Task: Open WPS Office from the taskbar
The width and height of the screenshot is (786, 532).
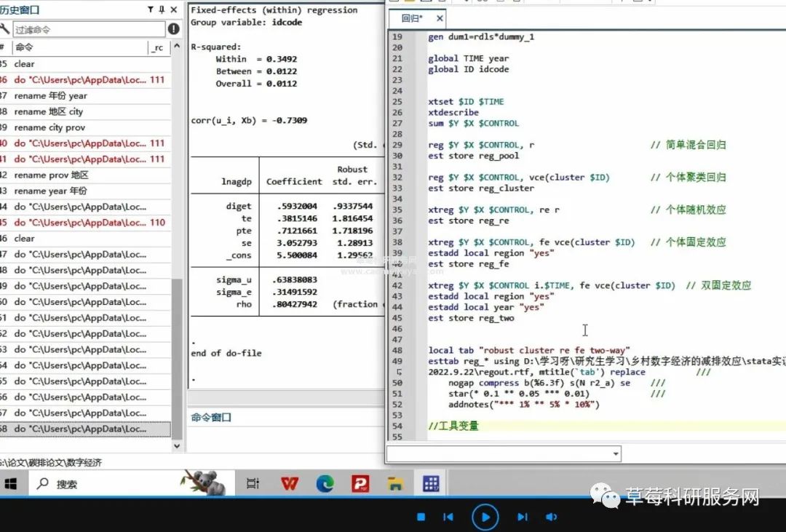Action: (x=289, y=484)
